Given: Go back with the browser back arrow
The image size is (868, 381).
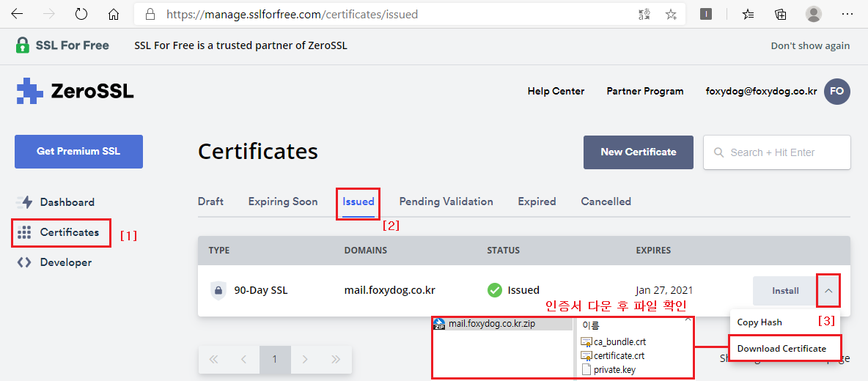Looking at the screenshot, I should tap(17, 15).
